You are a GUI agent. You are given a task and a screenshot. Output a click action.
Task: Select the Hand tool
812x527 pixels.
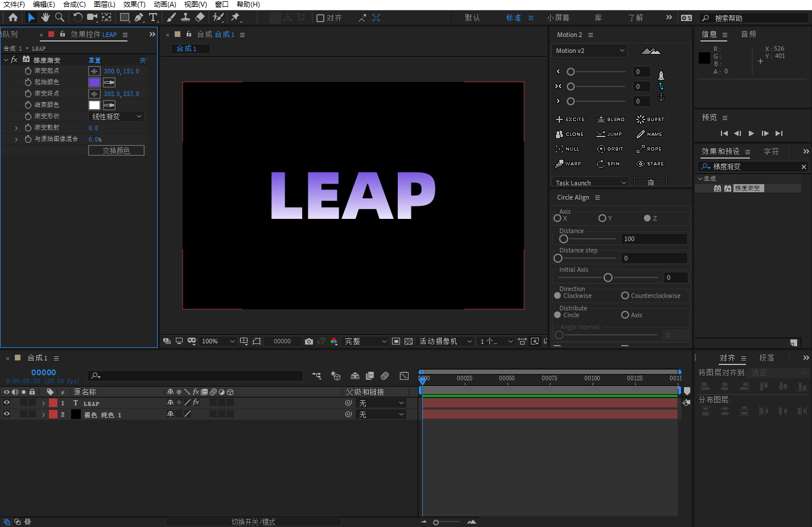[x=46, y=18]
